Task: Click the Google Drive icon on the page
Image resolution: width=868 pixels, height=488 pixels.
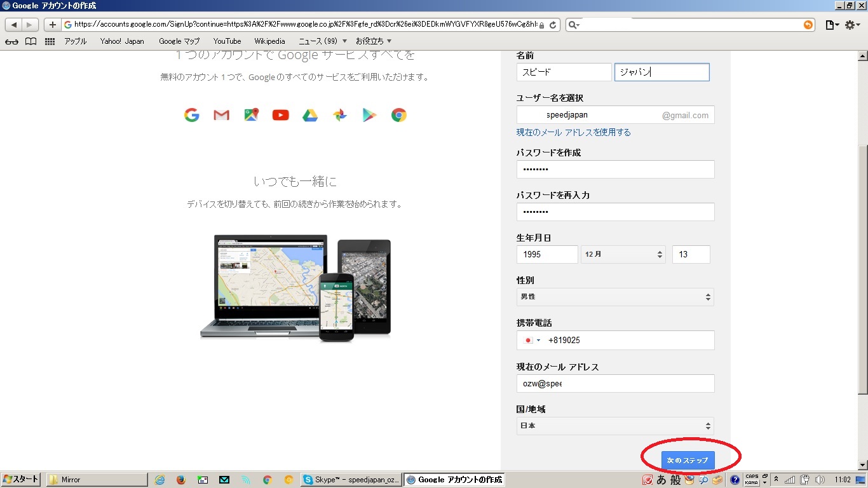Action: coord(310,115)
